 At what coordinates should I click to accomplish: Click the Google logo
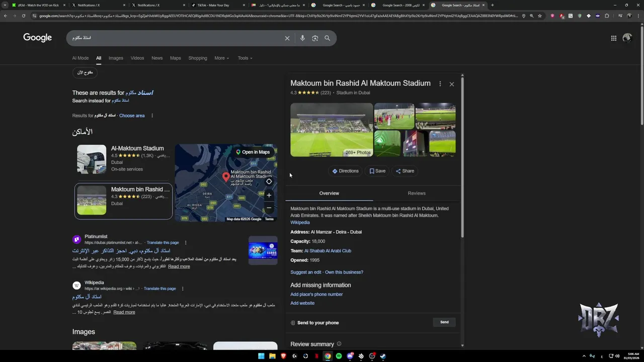[37, 38]
